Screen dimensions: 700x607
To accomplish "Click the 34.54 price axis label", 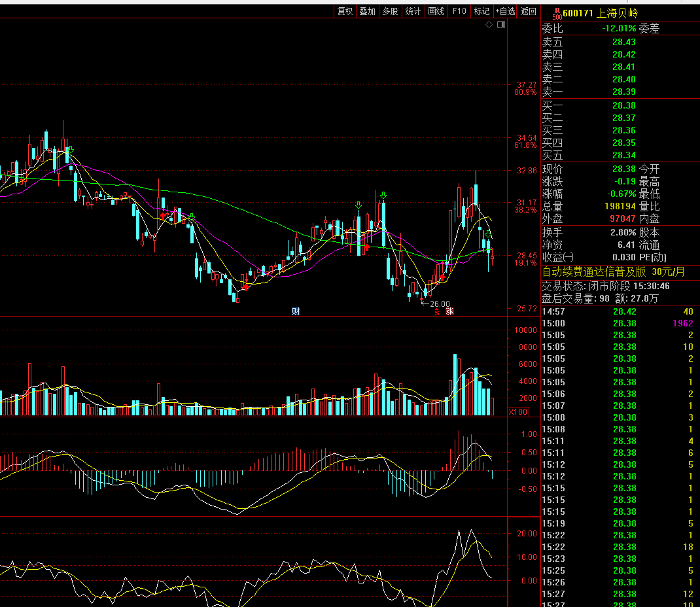I will pos(527,138).
